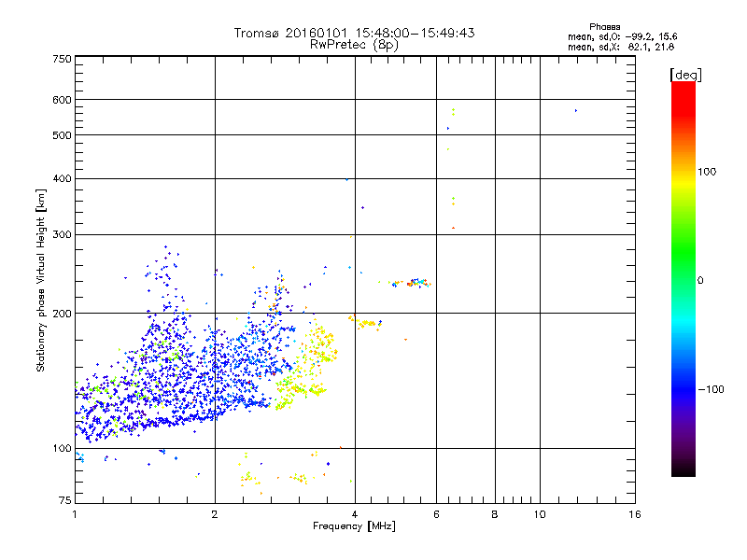The width and height of the screenshot is (747, 560).
Task: Click the black bottom of the colorbar
Action: tap(684, 471)
